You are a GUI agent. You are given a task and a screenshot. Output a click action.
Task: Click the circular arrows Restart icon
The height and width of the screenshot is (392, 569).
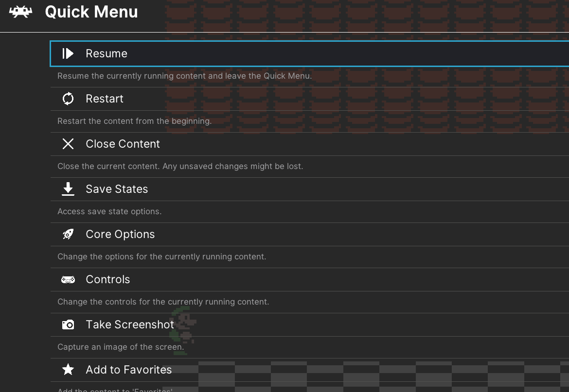tap(68, 99)
